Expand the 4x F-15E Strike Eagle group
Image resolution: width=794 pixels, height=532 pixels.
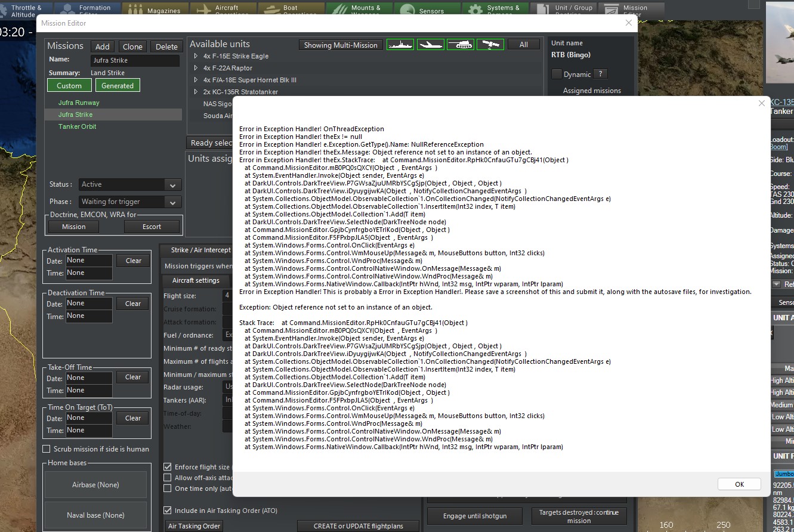point(196,56)
